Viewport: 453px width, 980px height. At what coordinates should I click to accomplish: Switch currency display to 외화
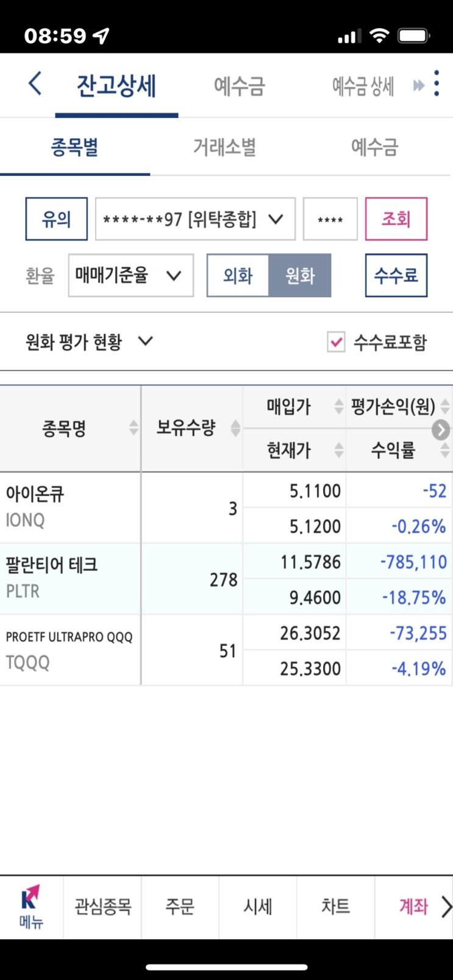(x=238, y=276)
